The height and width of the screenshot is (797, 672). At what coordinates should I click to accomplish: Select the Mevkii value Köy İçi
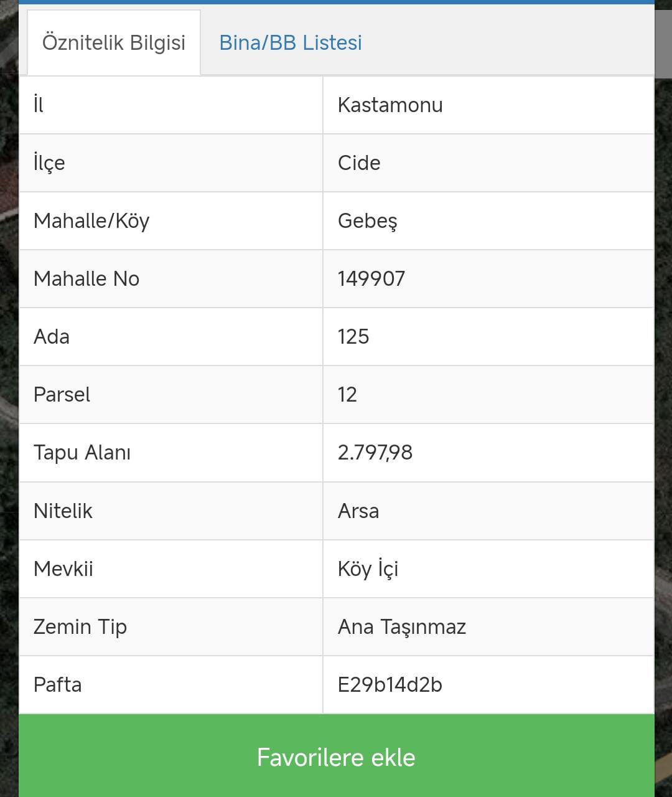[x=368, y=568]
